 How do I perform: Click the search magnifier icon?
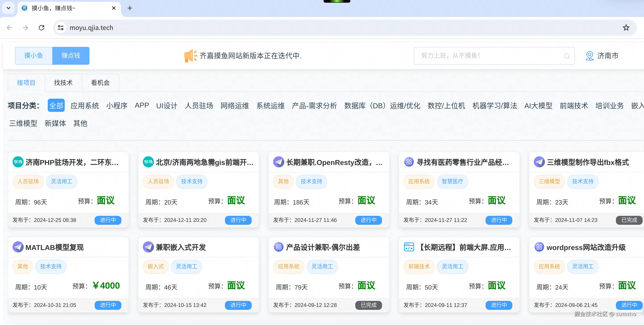click(x=567, y=56)
